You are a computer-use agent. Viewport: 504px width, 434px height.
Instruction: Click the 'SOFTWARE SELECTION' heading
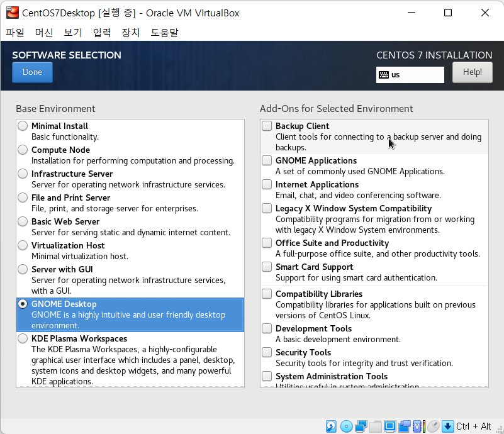[67, 55]
